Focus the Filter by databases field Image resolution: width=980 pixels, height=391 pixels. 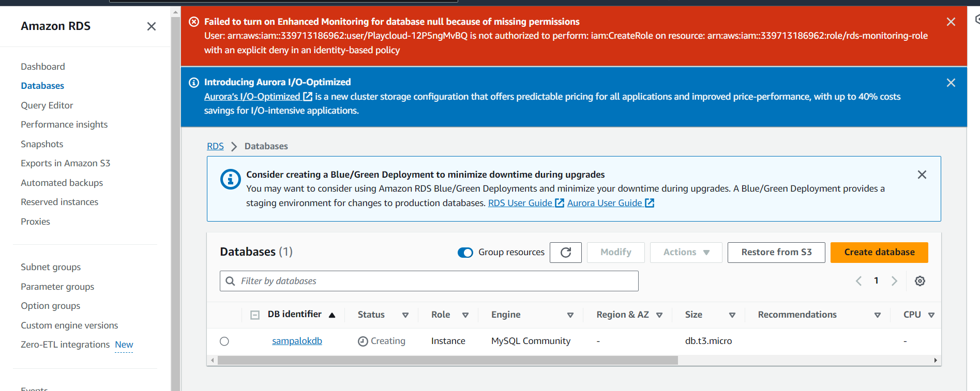[429, 281]
